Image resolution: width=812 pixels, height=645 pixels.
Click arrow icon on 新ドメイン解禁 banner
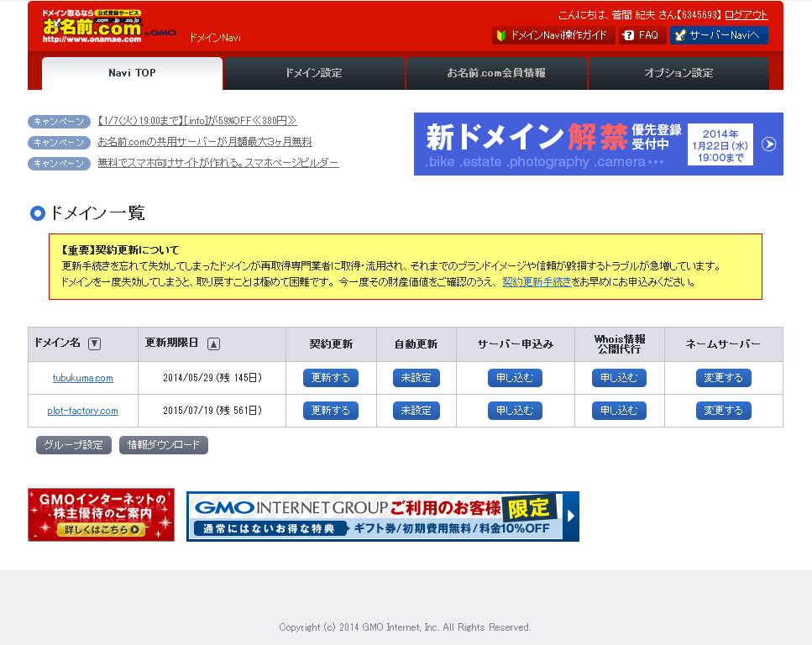[769, 144]
